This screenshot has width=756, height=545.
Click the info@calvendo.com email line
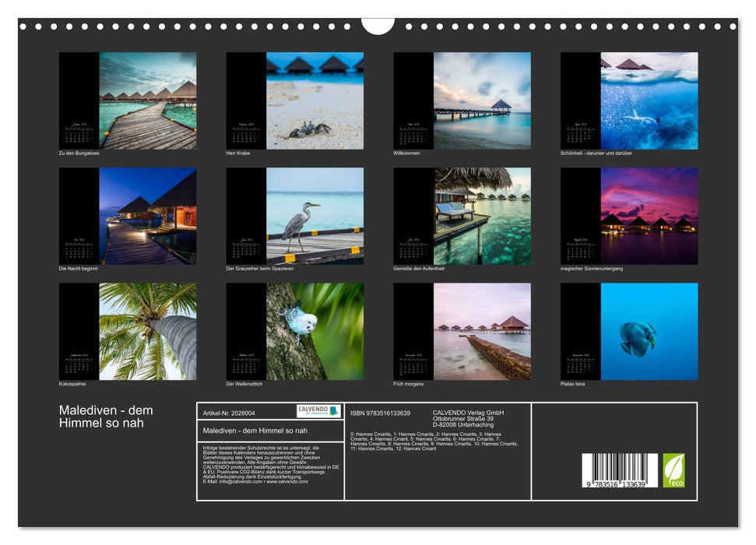256,481
